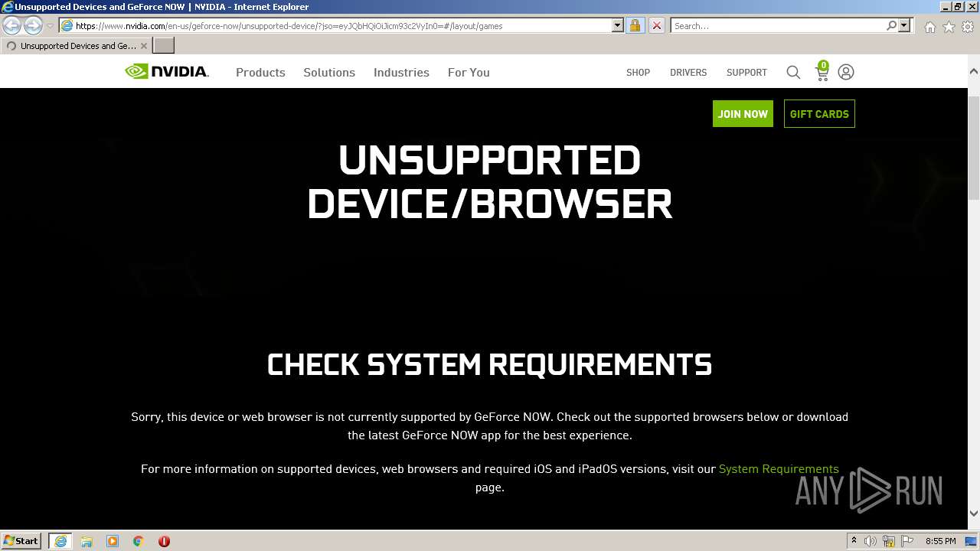Select the Unsupported Devices and Ge... tab
Image resolution: width=980 pixels, height=551 pixels.
(77, 46)
